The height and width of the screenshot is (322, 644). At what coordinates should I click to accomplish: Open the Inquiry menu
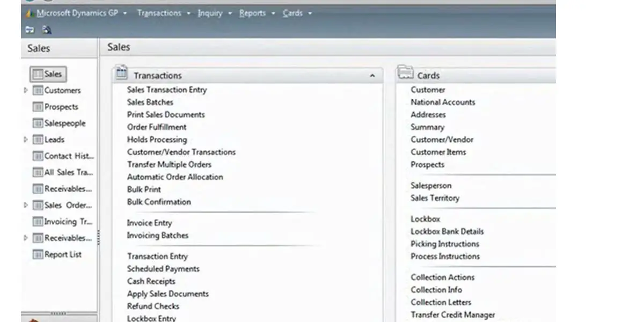210,13
